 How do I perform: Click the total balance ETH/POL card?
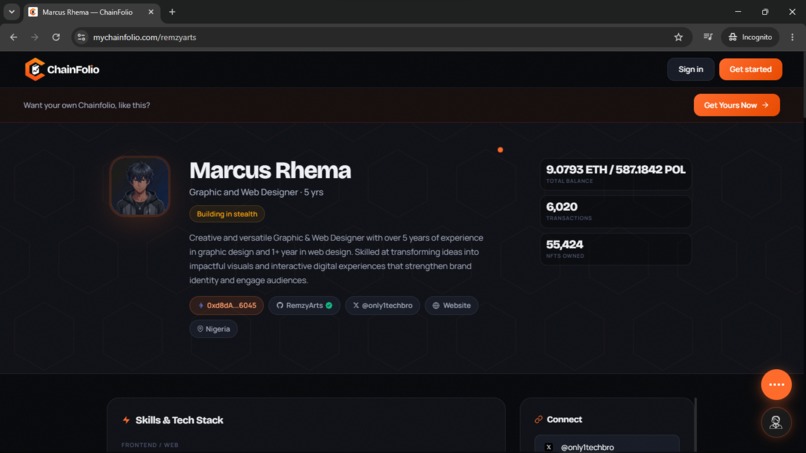[615, 174]
